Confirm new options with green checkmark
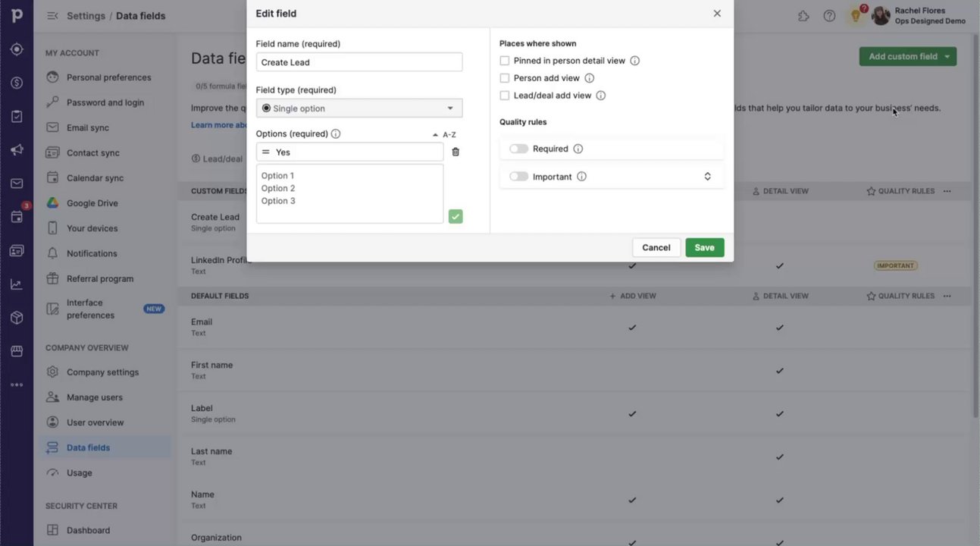Viewport: 980px width, 546px height. (456, 217)
